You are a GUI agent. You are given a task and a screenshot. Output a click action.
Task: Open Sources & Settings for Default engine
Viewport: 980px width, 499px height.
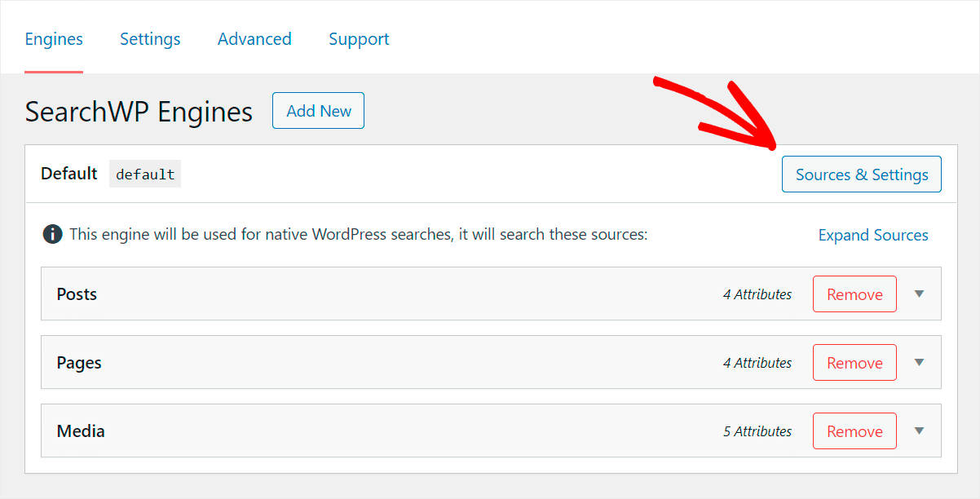pos(862,174)
